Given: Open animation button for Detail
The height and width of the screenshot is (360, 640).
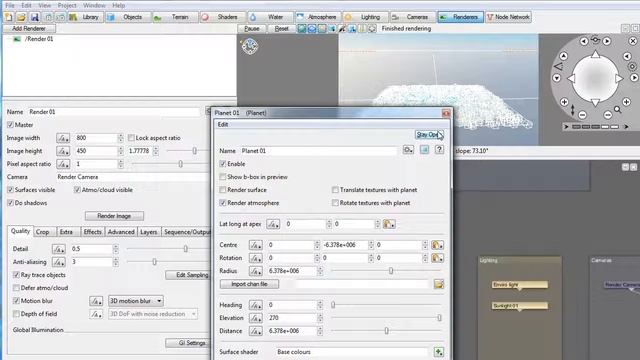Looking at the screenshot, I should (x=59, y=249).
